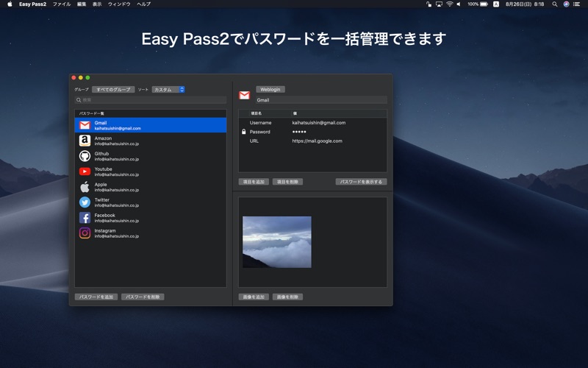Screen dimensions: 588x368
Task: Click the date and time in menu bar
Action: pos(525,4)
